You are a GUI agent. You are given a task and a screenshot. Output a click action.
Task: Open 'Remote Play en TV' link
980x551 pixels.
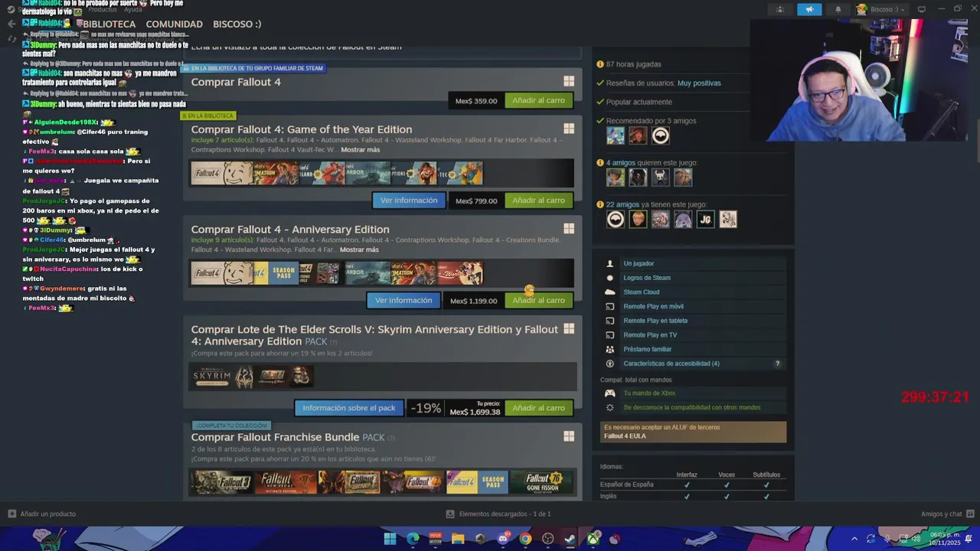pos(650,334)
